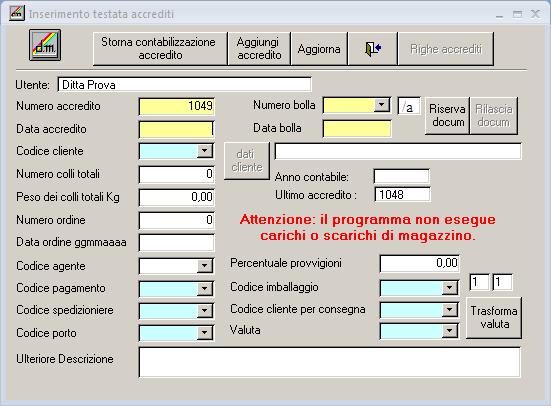This screenshot has width=551, height=406.
Task: Click the Numero colli totali field
Action: point(176,174)
